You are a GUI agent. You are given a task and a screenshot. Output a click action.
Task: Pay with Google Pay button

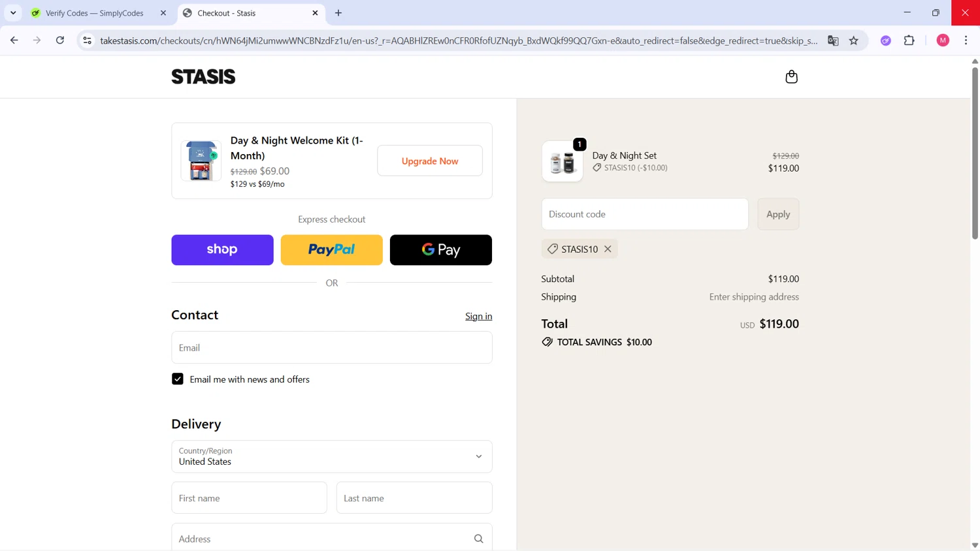point(441,250)
